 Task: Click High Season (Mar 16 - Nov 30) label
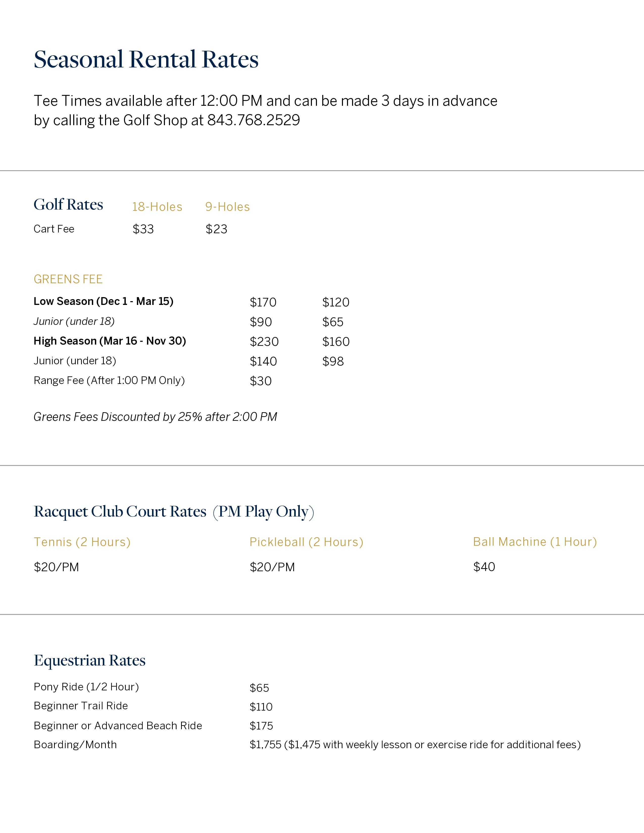pos(110,341)
